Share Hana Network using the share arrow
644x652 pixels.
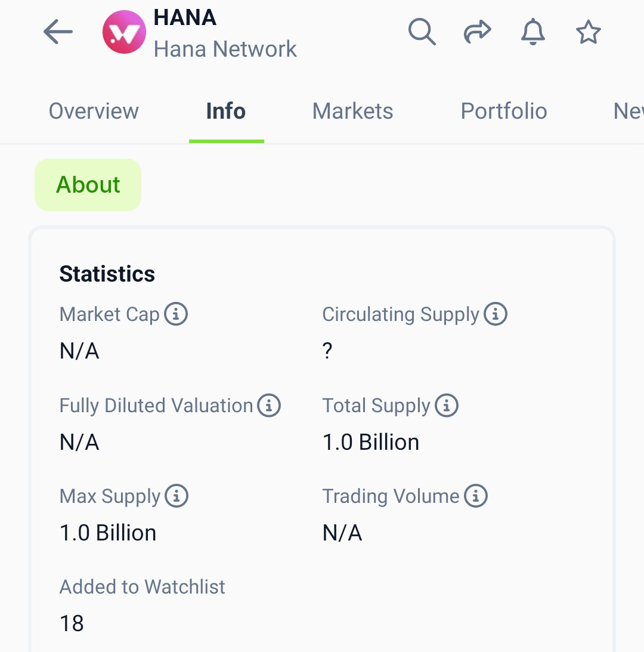coord(477,32)
